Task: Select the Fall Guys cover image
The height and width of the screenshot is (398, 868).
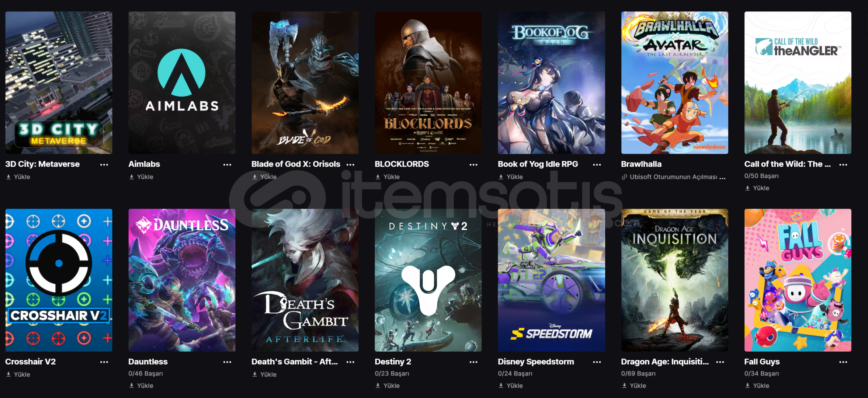Action: [798, 280]
